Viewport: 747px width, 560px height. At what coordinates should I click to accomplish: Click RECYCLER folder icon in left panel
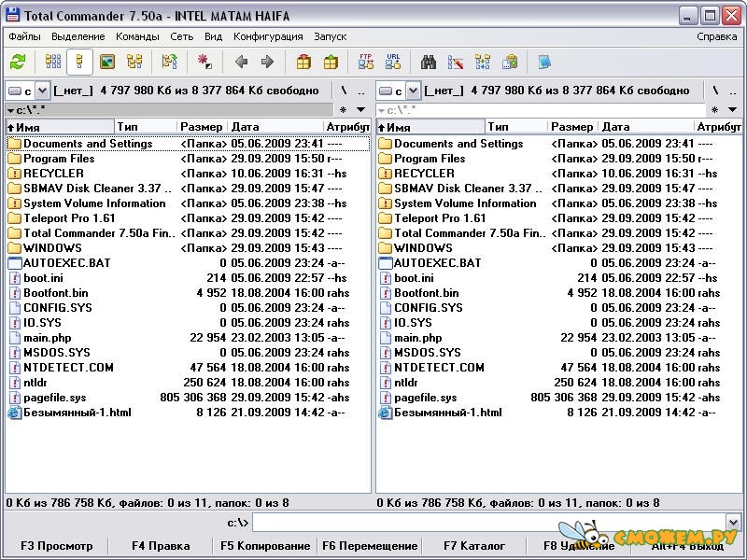tap(15, 174)
